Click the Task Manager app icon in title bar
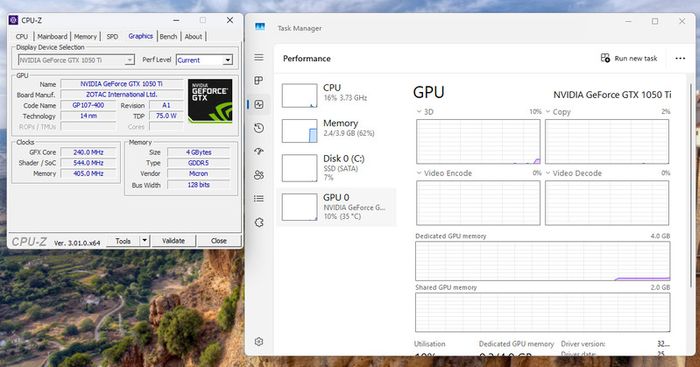Viewport: 700px width, 367px height. coord(260,27)
